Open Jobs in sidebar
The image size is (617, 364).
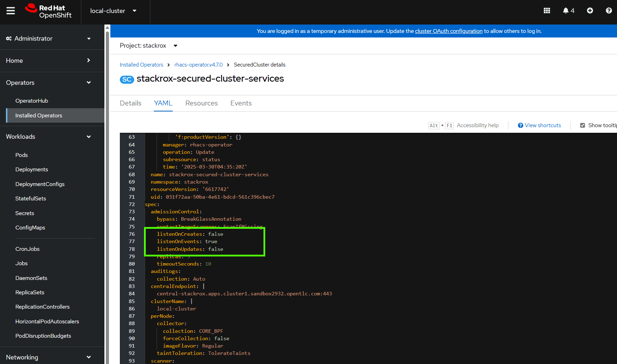21,263
